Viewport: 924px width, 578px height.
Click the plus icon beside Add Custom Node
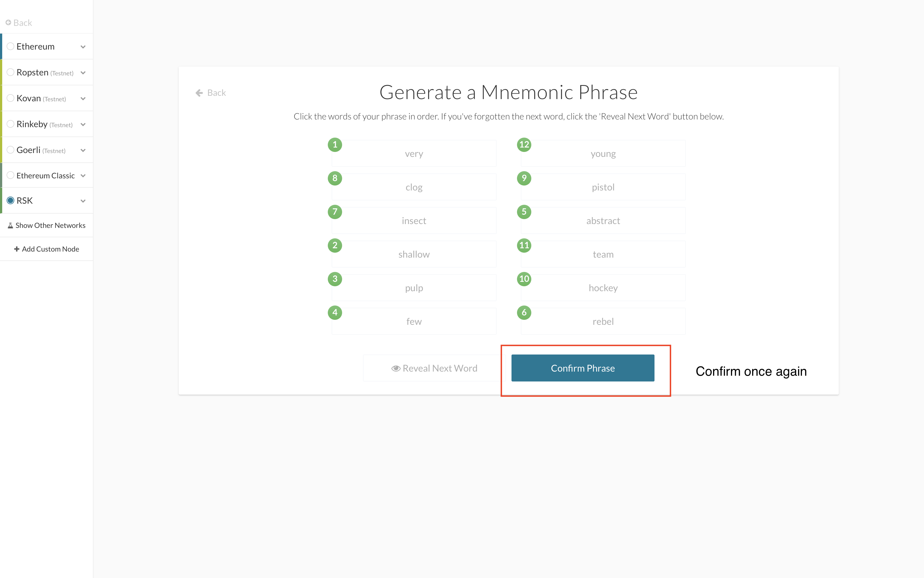pyautogui.click(x=17, y=249)
